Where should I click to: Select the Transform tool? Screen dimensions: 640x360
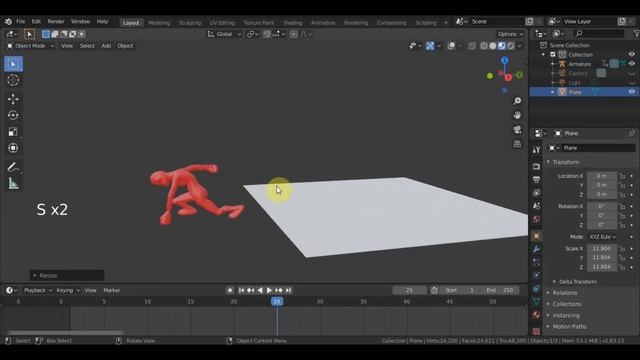click(13, 148)
